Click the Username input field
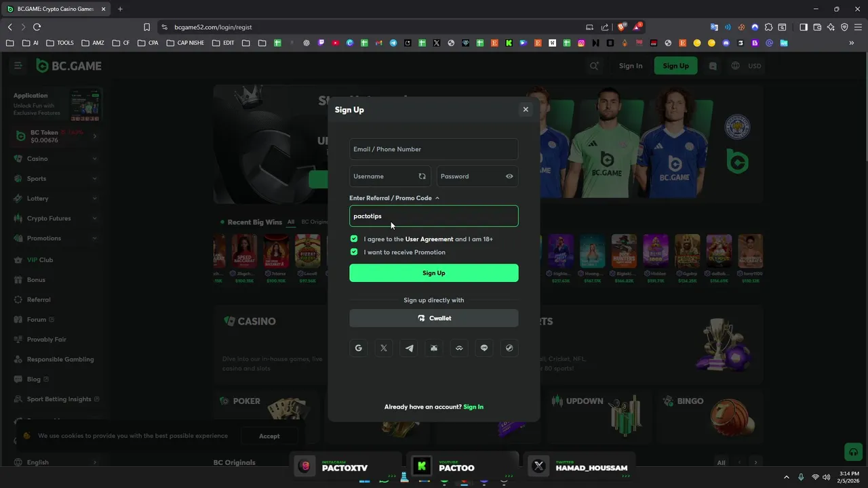The width and height of the screenshot is (868, 488). pos(391,176)
